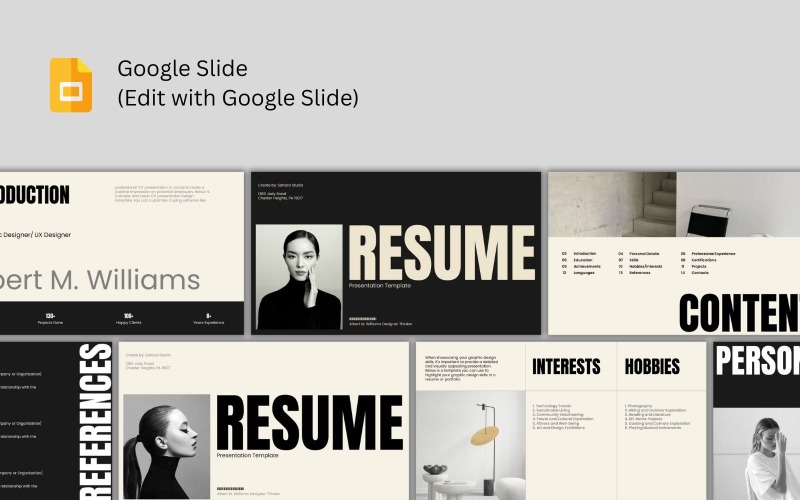The height and width of the screenshot is (500, 800).
Task: Click portrait photo on dark Resume slide
Action: [298, 276]
